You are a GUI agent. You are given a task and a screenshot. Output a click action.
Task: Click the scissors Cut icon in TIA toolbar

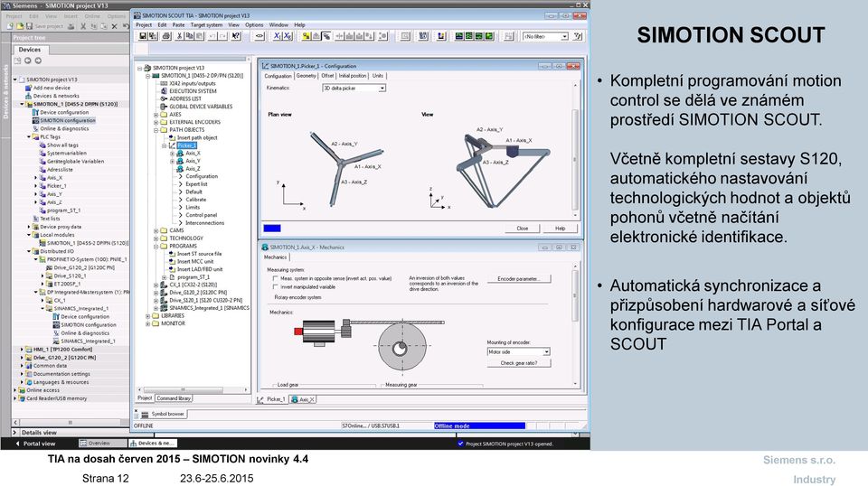tap(83, 26)
